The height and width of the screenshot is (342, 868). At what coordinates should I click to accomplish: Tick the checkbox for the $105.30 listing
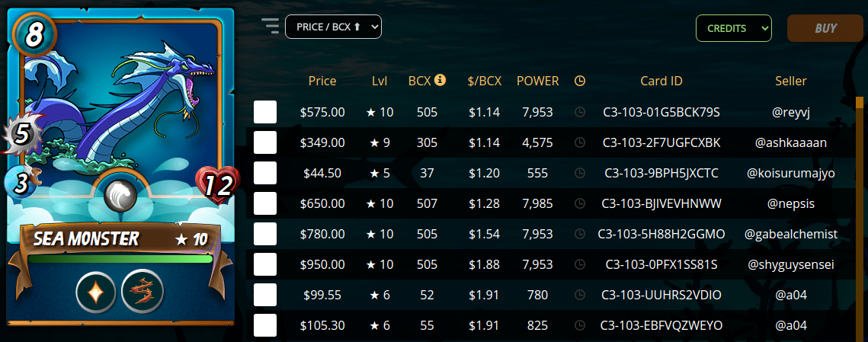[265, 325]
